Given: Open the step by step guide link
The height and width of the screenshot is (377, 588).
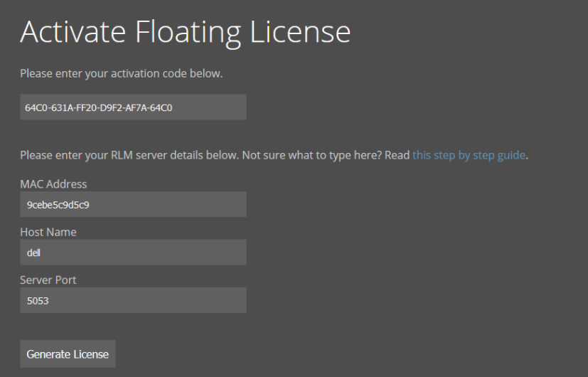Looking at the screenshot, I should (x=469, y=155).
